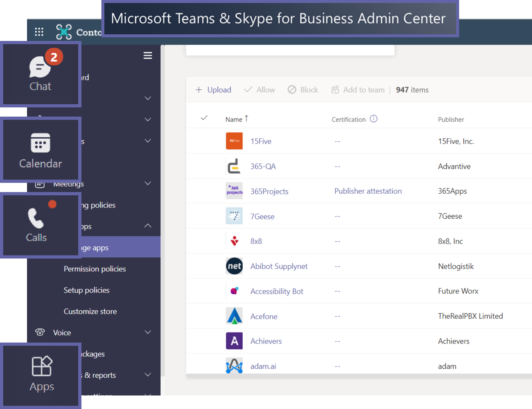532x409 pixels.
Task: Click the 15Five, Inc. publisher cell
Action: (x=456, y=141)
